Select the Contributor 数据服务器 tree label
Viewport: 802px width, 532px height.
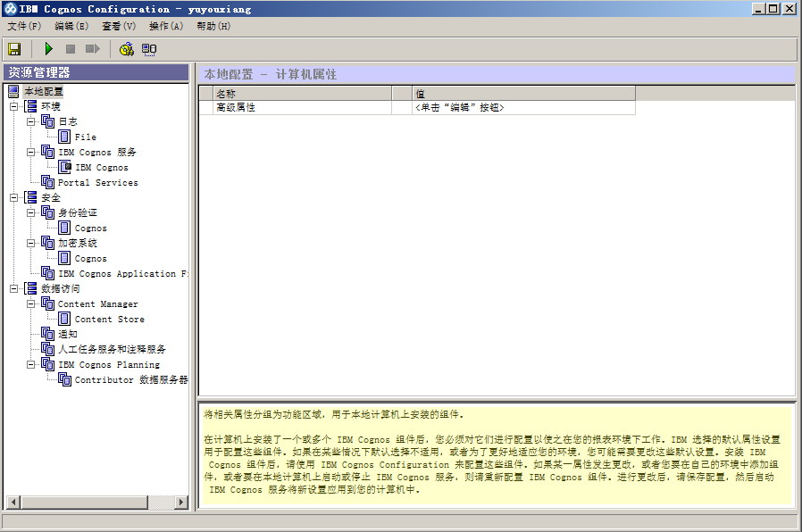pyautogui.click(x=131, y=379)
